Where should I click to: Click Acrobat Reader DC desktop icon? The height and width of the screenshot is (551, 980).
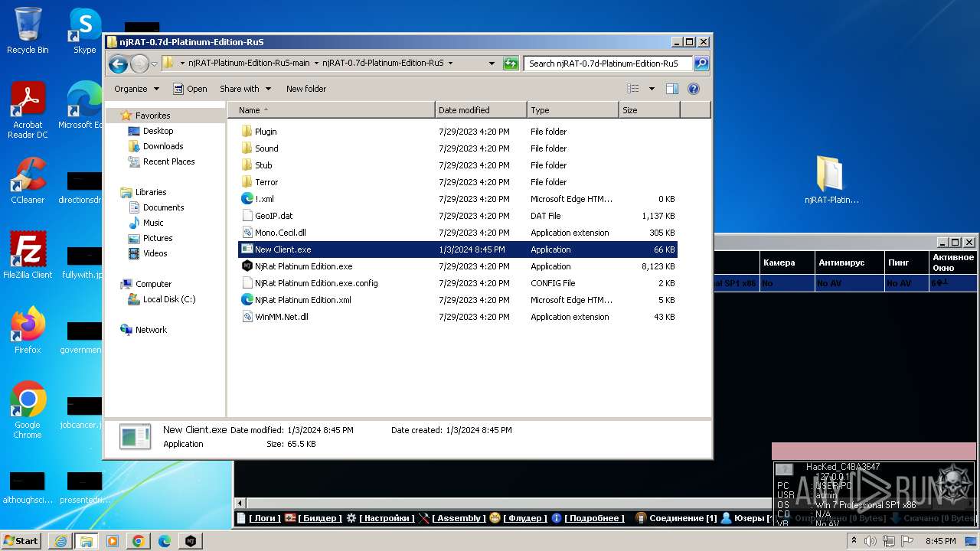[28, 110]
